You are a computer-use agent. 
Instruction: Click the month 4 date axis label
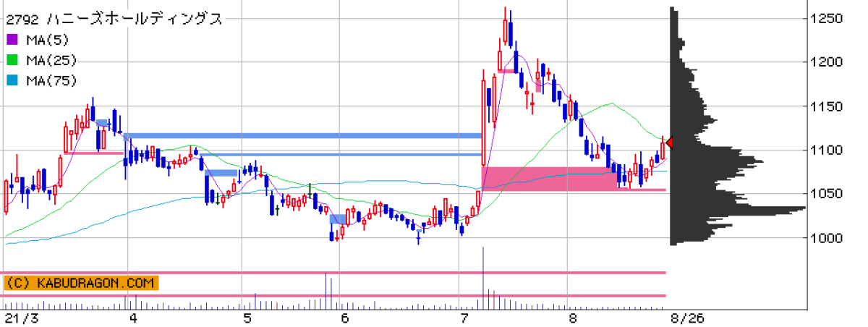[x=134, y=318]
